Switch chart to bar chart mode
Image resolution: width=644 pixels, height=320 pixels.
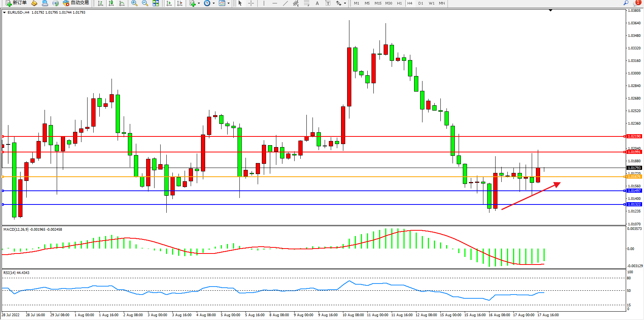point(100,3)
